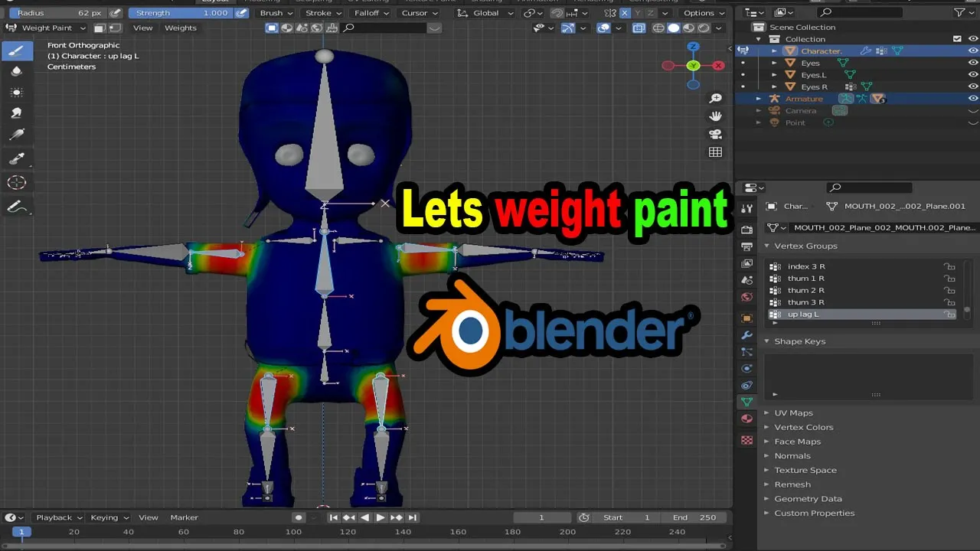Screen dimensions: 980x551
Task: Open the Texture checkerboard properties tab
Action: [x=747, y=440]
